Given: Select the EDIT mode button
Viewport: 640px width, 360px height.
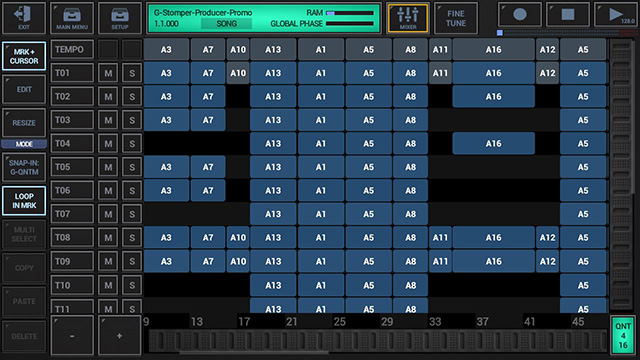Looking at the screenshot, I should click(24, 89).
